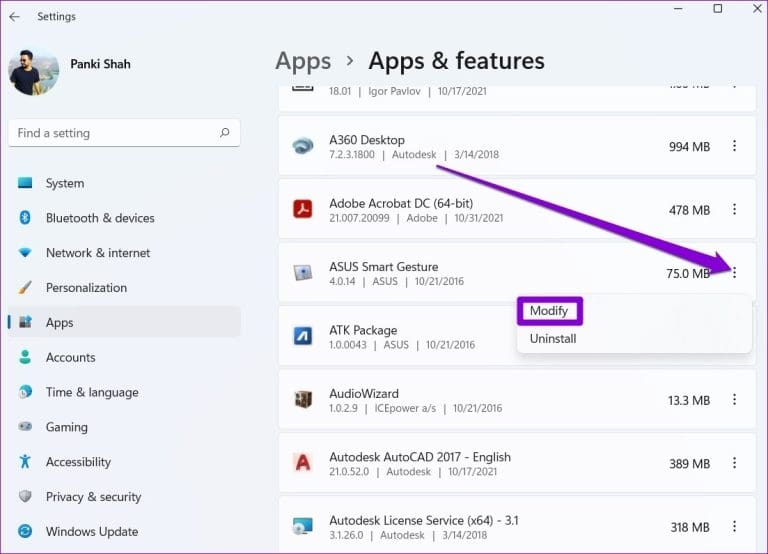Click the Accessibility figure icon
This screenshot has height=554, width=768.
tap(25, 461)
